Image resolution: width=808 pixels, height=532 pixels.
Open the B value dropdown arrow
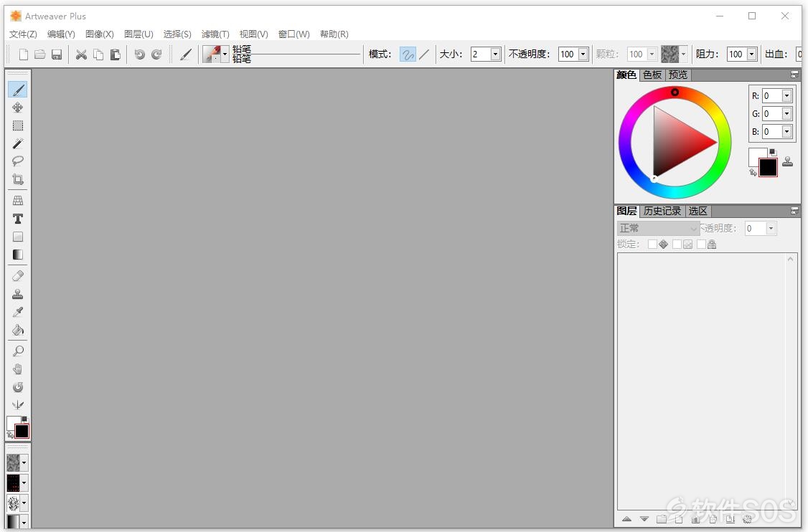click(786, 132)
